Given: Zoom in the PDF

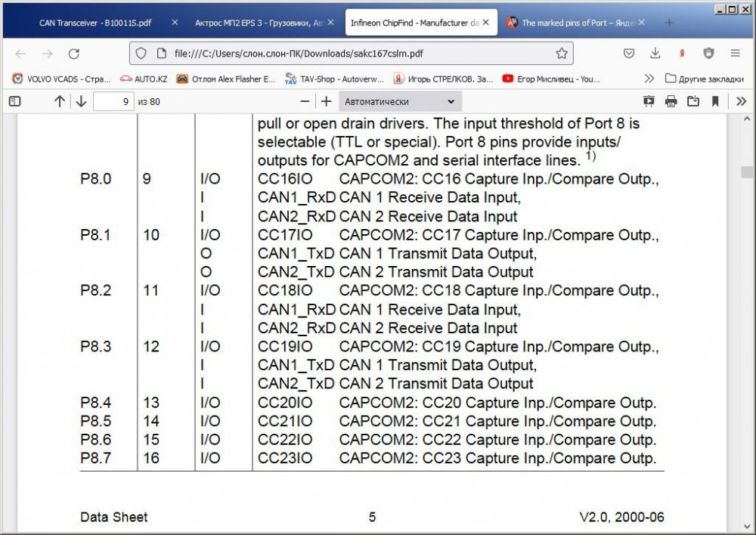Looking at the screenshot, I should tap(327, 101).
